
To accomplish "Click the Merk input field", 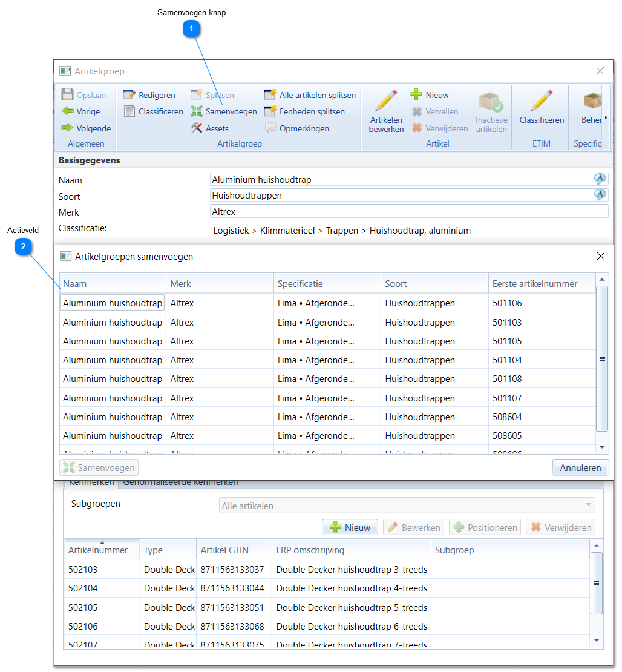I will tap(409, 211).
